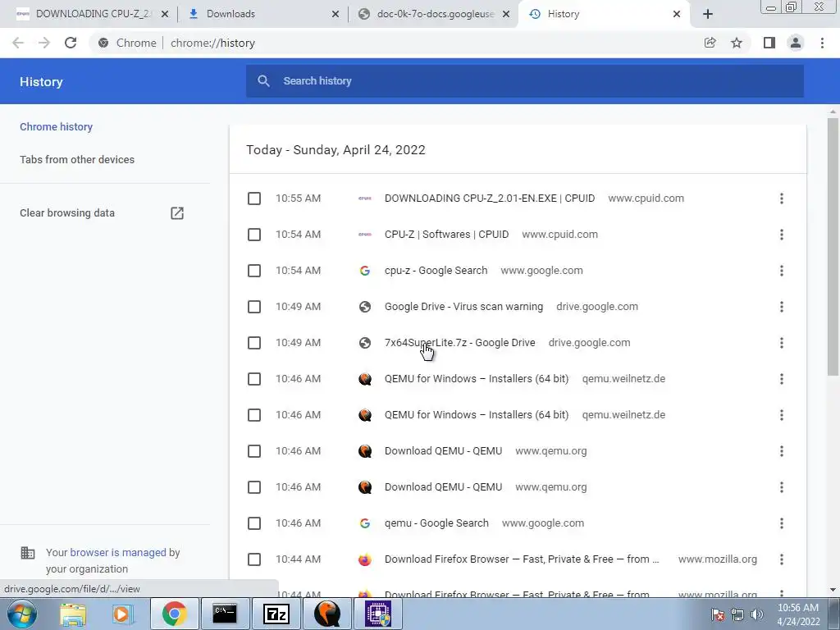The width and height of the screenshot is (840, 630).
Task: Click the back navigation arrow
Action: [18, 43]
